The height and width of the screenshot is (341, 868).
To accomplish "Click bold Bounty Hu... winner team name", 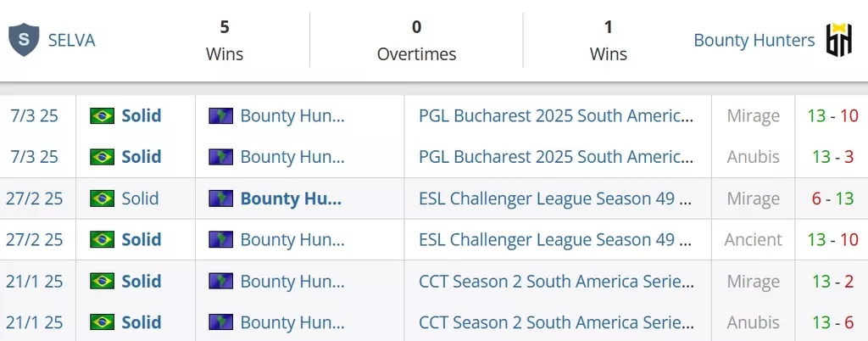I will (x=292, y=198).
